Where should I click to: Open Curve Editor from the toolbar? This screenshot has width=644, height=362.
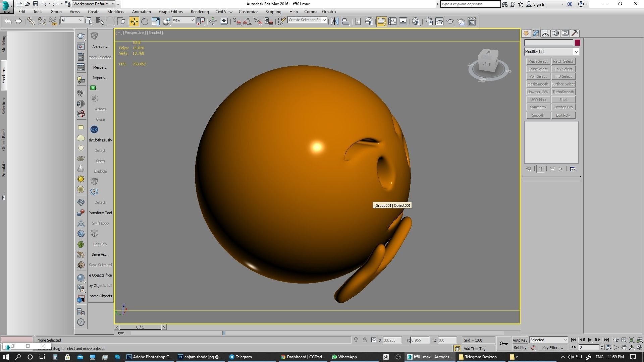392,21
